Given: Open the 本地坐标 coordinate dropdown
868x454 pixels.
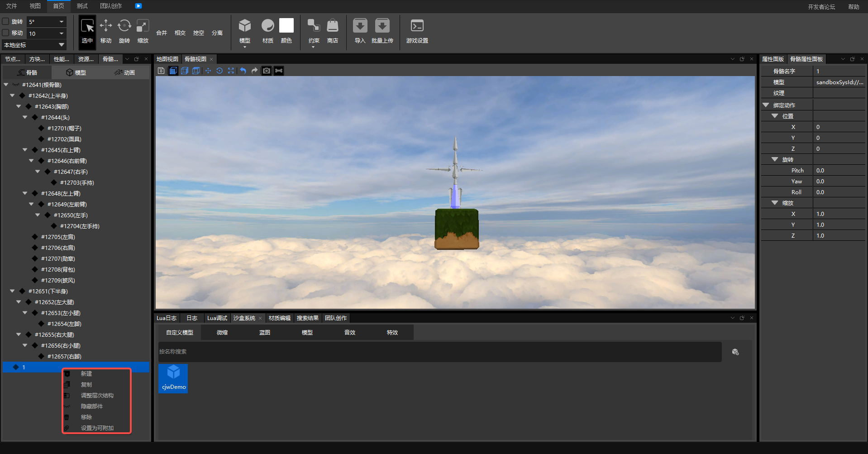Looking at the screenshot, I should click(34, 45).
